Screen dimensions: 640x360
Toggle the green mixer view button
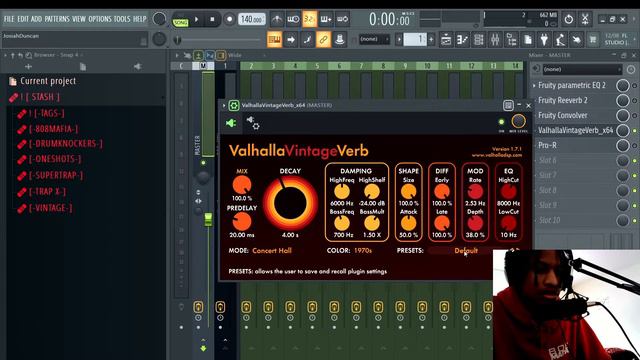tap(199, 55)
